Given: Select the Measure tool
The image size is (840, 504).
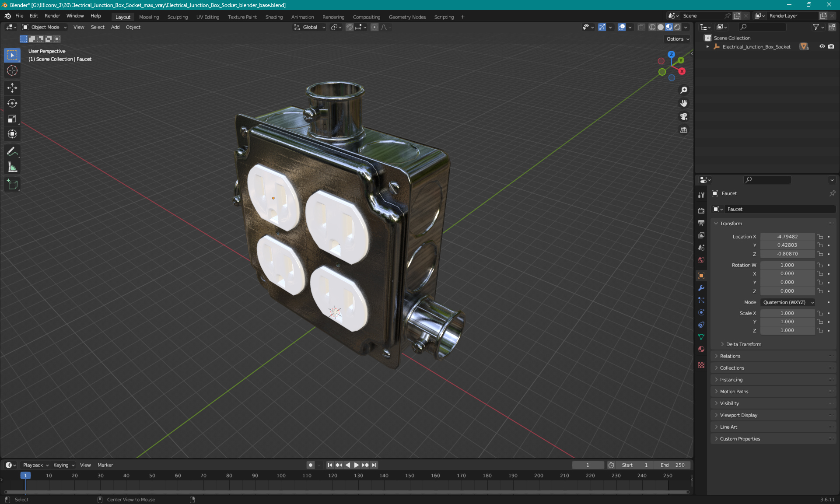Looking at the screenshot, I should click(x=12, y=167).
